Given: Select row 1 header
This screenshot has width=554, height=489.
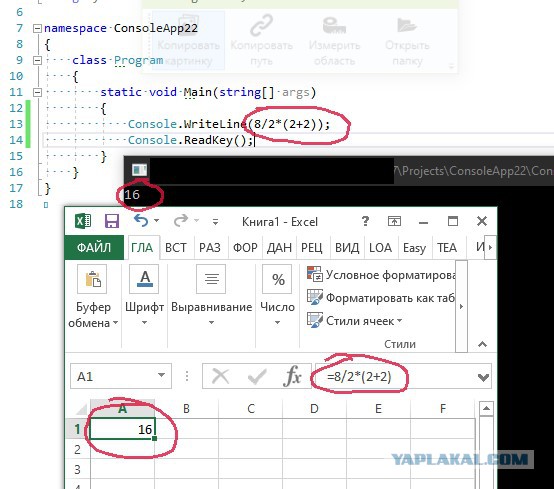Looking at the screenshot, I should (x=78, y=429).
